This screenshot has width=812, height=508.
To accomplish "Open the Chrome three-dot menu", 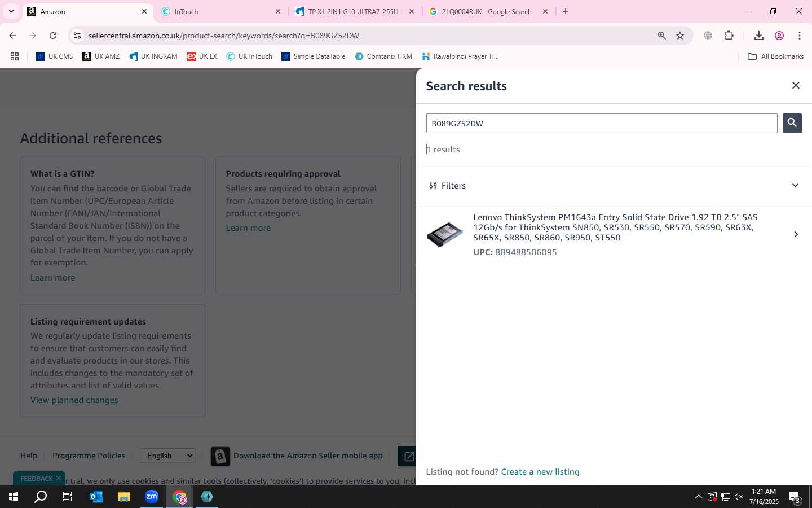I will click(x=800, y=36).
